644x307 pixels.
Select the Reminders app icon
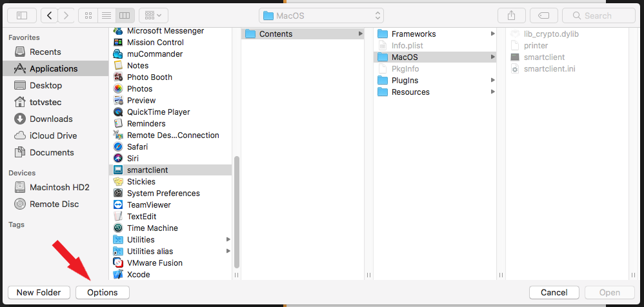[118, 124]
